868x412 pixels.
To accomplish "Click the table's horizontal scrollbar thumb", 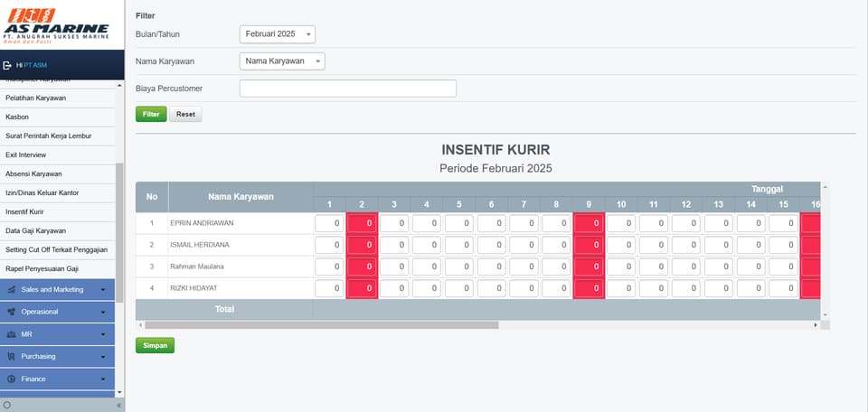I will (x=322, y=325).
